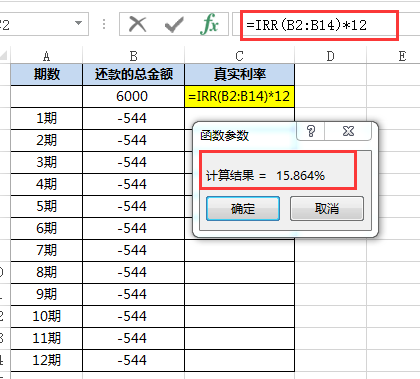
Task: Click the help question mark in dialog
Action: (x=311, y=131)
